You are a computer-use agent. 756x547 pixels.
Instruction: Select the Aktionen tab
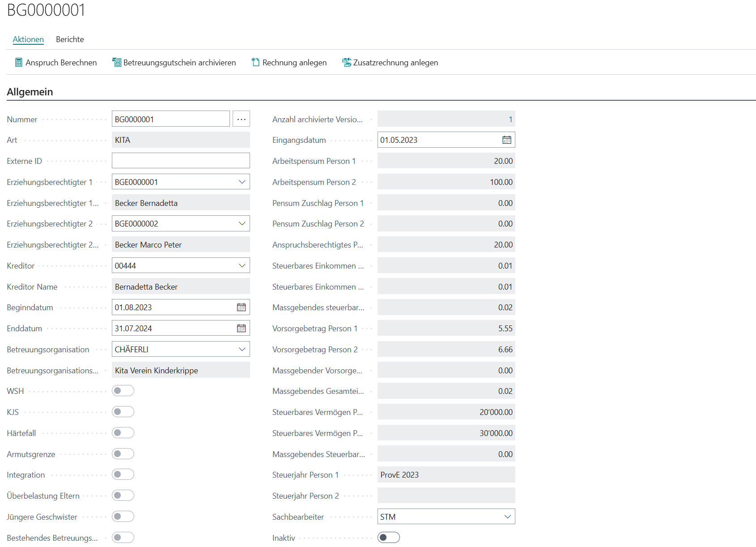28,39
